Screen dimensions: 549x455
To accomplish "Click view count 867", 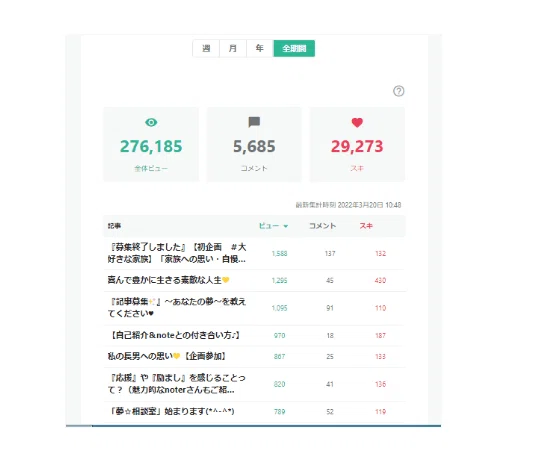I will (x=279, y=356).
